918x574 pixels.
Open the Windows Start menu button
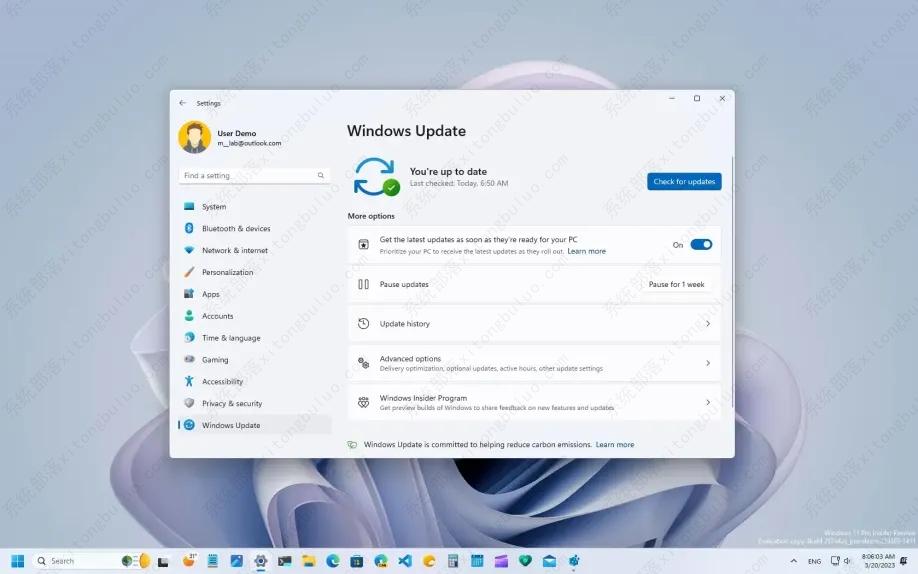[x=18, y=561]
